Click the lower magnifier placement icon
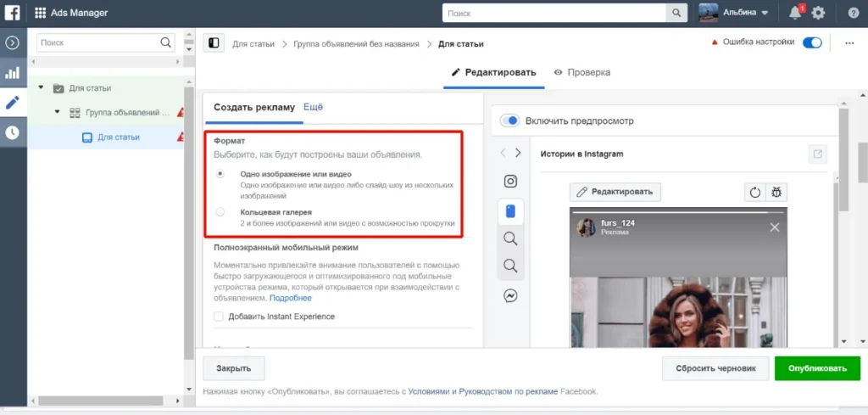Image resolution: width=868 pixels, height=415 pixels. coord(510,266)
